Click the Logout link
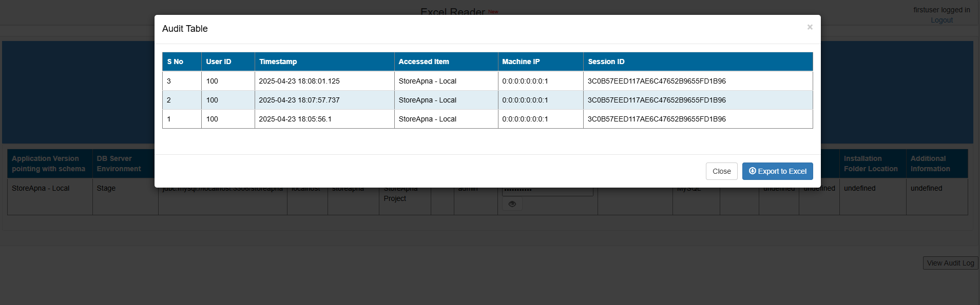Viewport: 980px width, 305px height. coord(941,20)
